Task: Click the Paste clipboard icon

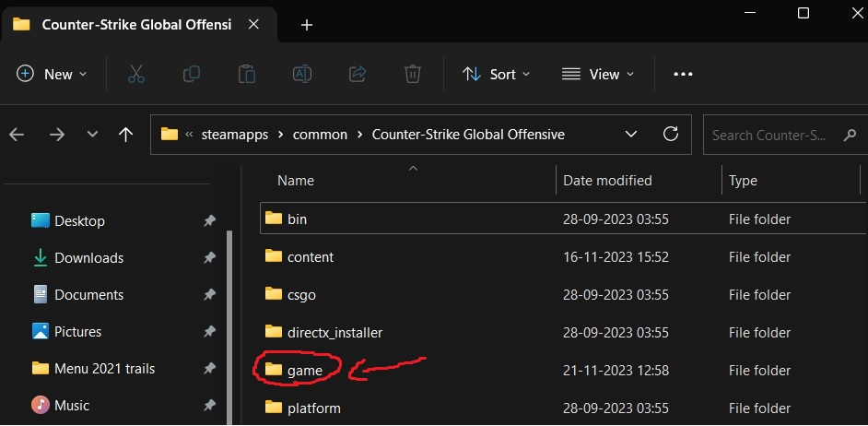Action: click(x=246, y=74)
